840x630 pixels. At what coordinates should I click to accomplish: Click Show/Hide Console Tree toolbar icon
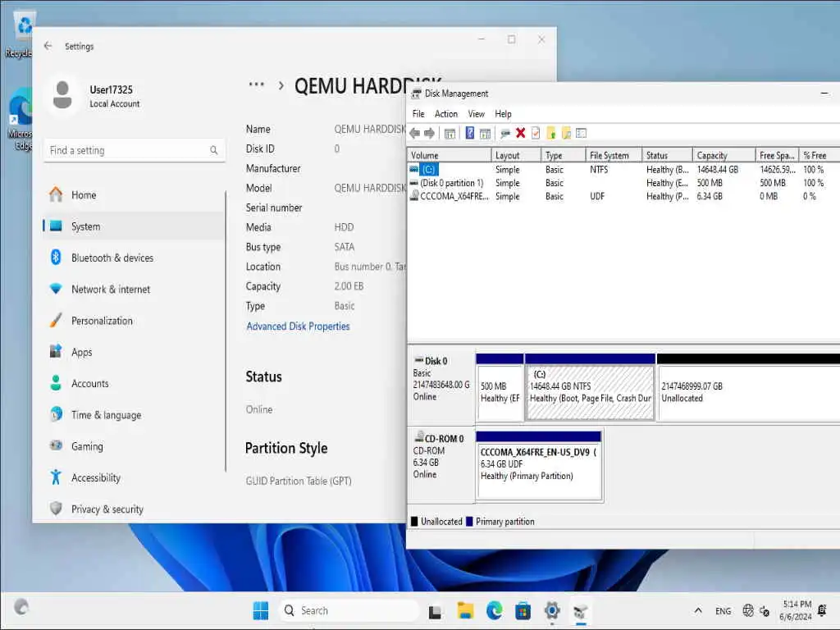[450, 134]
